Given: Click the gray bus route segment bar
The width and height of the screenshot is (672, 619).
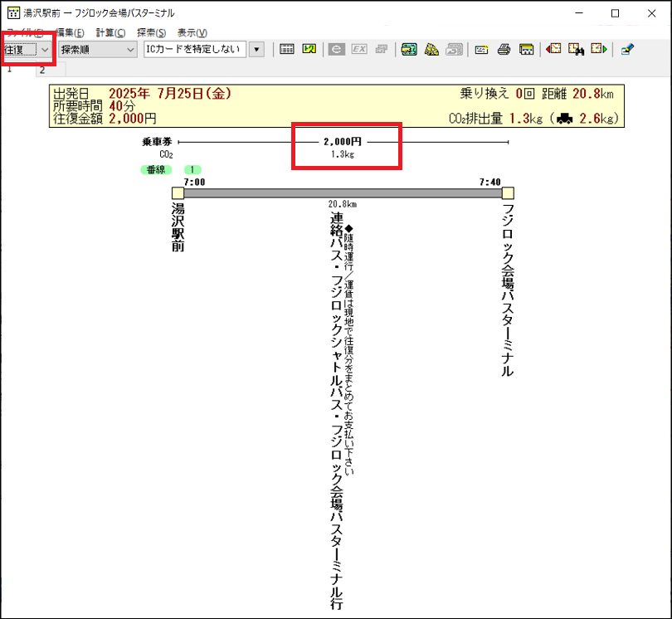Looking at the screenshot, I should [x=342, y=193].
